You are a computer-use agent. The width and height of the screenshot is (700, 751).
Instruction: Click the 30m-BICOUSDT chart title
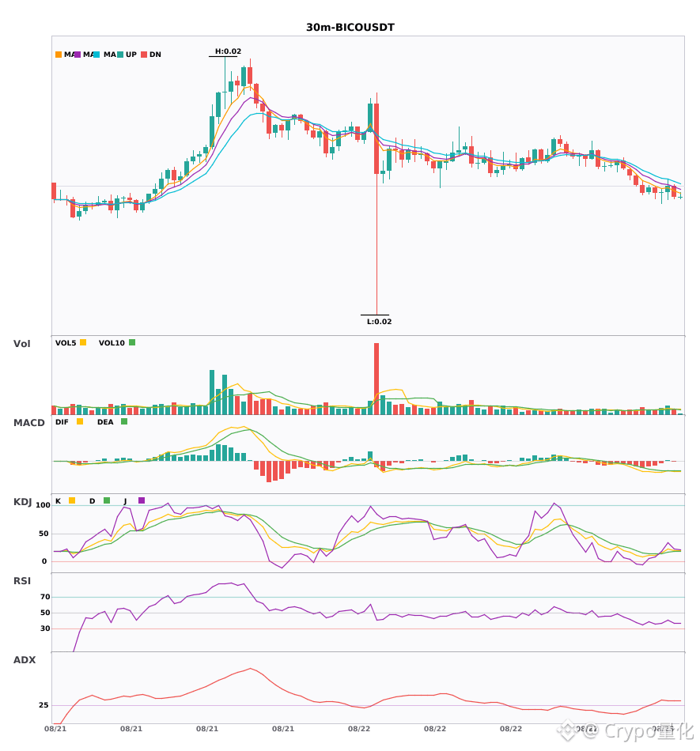click(x=350, y=28)
